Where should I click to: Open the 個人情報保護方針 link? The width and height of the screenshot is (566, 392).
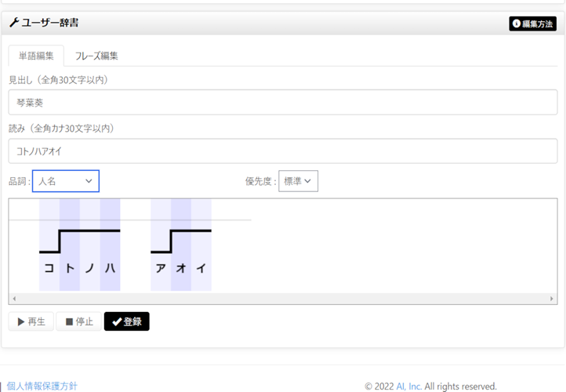[42, 386]
